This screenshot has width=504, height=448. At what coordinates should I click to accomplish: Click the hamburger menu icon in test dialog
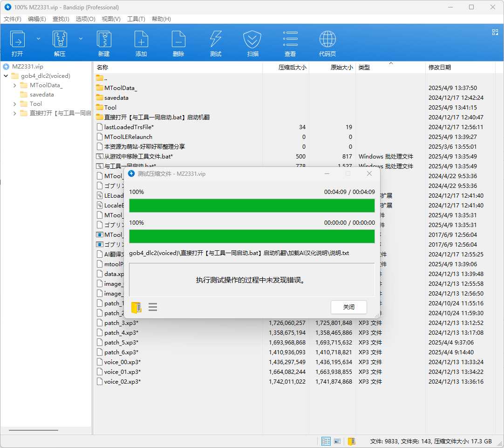pos(153,307)
